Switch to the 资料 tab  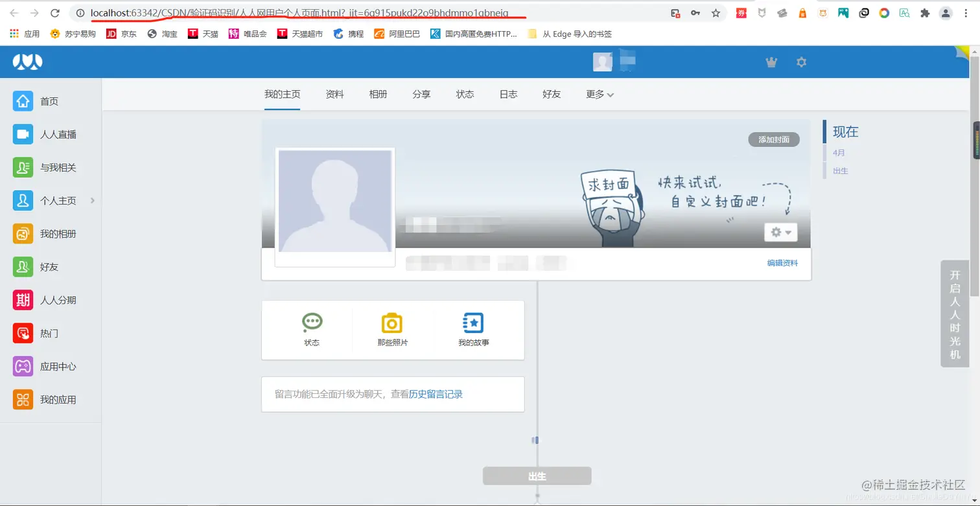coord(334,94)
